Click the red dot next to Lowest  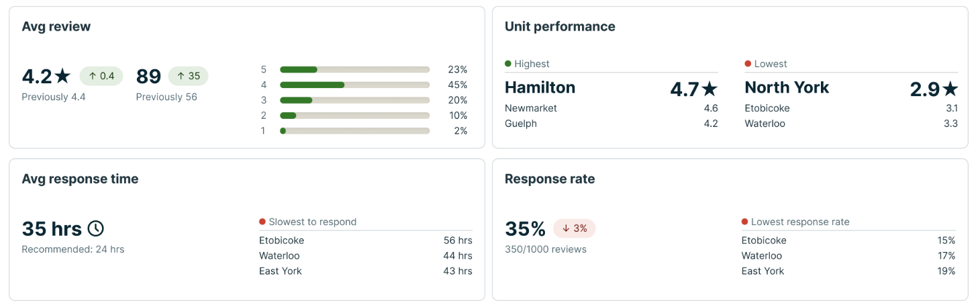(x=748, y=64)
